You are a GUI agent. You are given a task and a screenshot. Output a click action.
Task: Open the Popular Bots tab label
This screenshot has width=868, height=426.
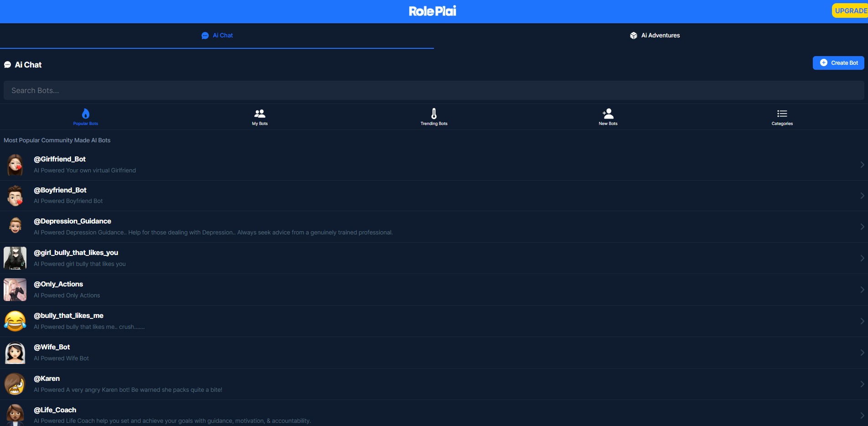point(86,124)
